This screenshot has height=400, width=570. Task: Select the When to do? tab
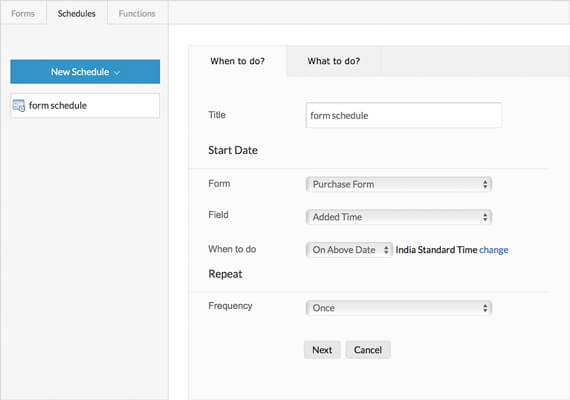pos(237,61)
